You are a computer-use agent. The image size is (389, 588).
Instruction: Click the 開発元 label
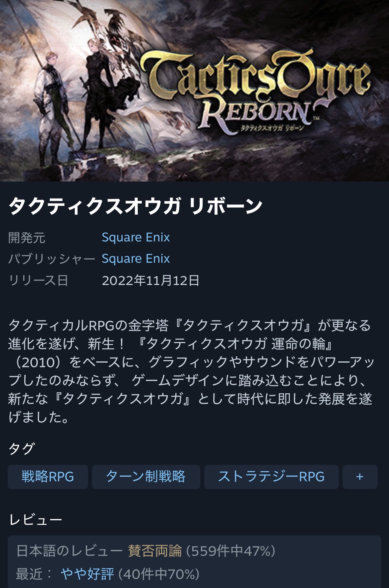(26, 238)
